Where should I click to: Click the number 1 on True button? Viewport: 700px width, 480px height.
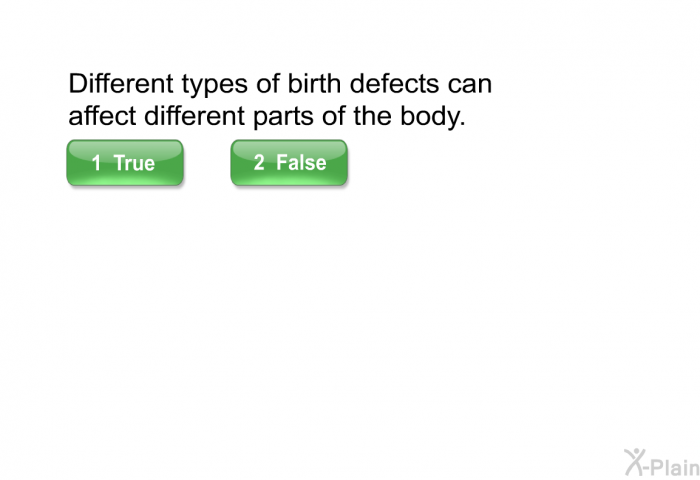tap(96, 163)
